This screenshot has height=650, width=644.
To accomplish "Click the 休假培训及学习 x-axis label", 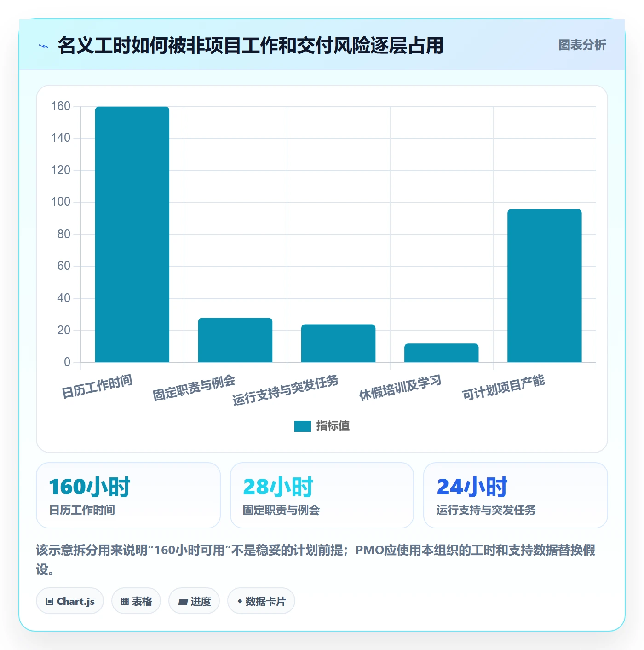I will [x=400, y=388].
